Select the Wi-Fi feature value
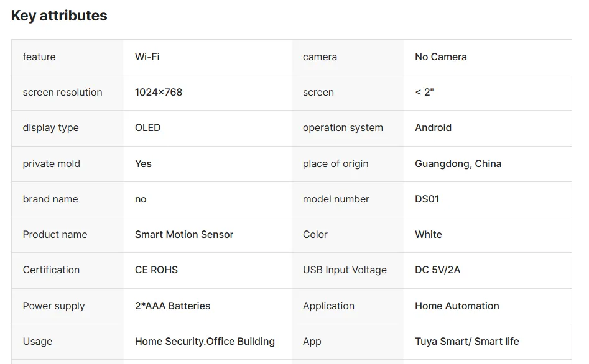The width and height of the screenshot is (589, 364). coord(147,57)
